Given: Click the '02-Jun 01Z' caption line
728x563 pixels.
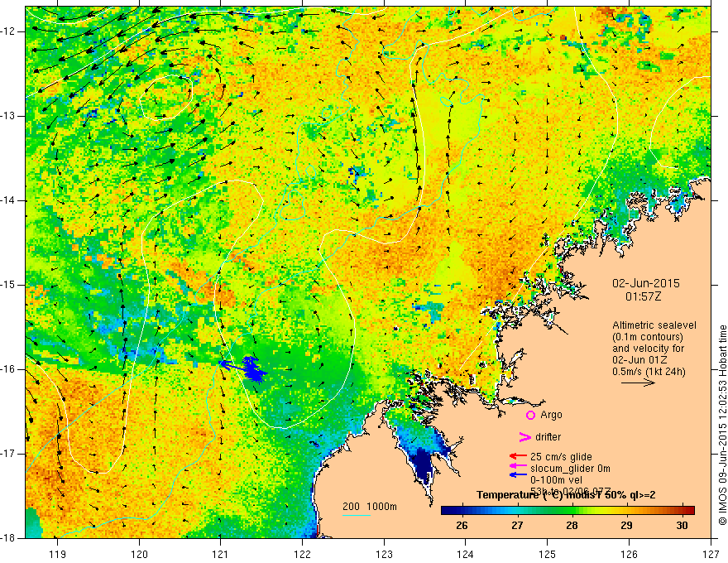Looking at the screenshot, I should point(639,359).
